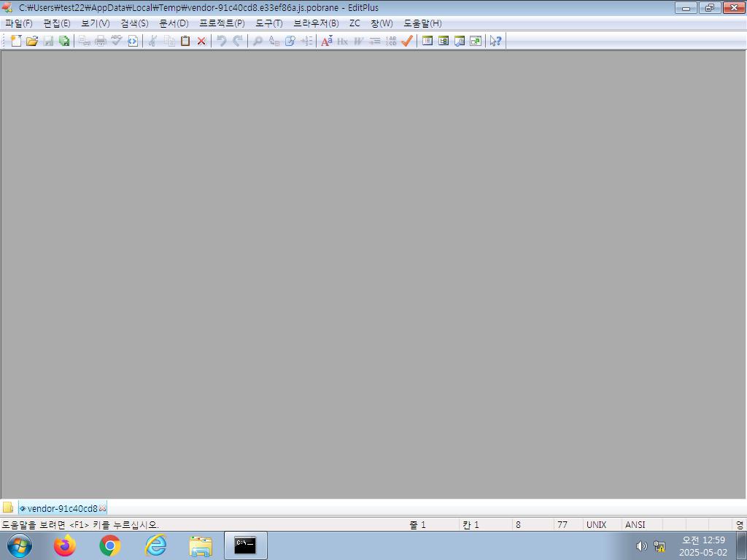The height and width of the screenshot is (560, 747).
Task: Click the ANSI encoding status entry
Action: [x=635, y=525]
